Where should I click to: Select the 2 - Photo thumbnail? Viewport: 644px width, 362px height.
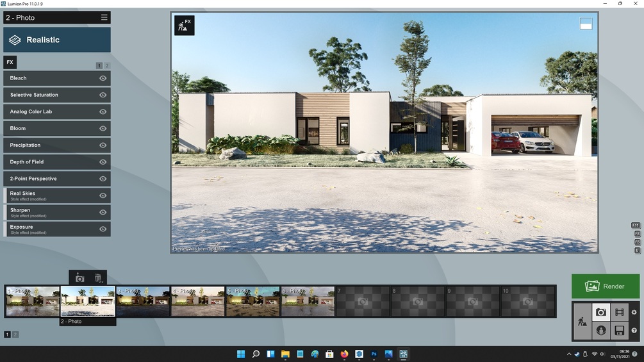[x=88, y=301]
